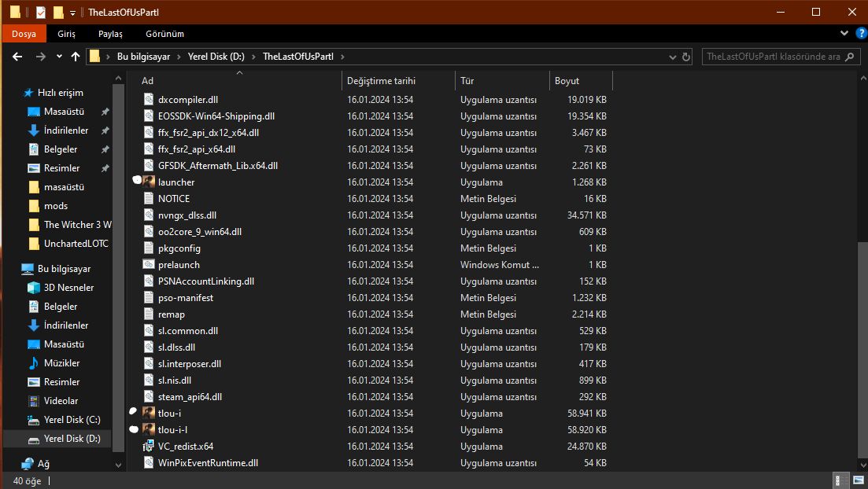868x489 pixels.
Task: Open the launcher application icon
Action: [148, 182]
